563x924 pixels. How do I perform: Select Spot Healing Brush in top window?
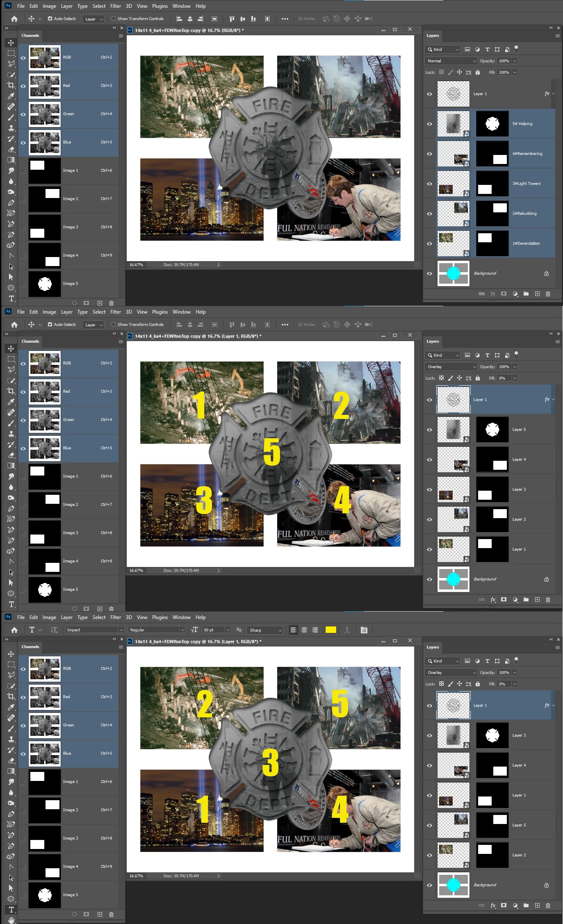coord(11,107)
